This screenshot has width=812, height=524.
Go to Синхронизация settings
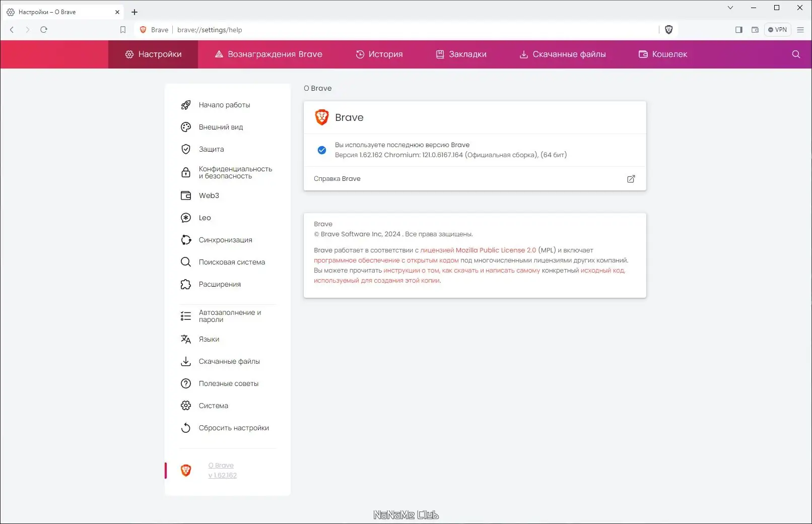pyautogui.click(x=226, y=240)
